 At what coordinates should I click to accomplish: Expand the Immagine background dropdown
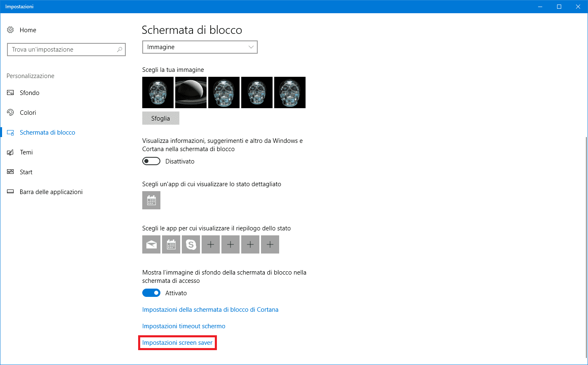tap(200, 47)
